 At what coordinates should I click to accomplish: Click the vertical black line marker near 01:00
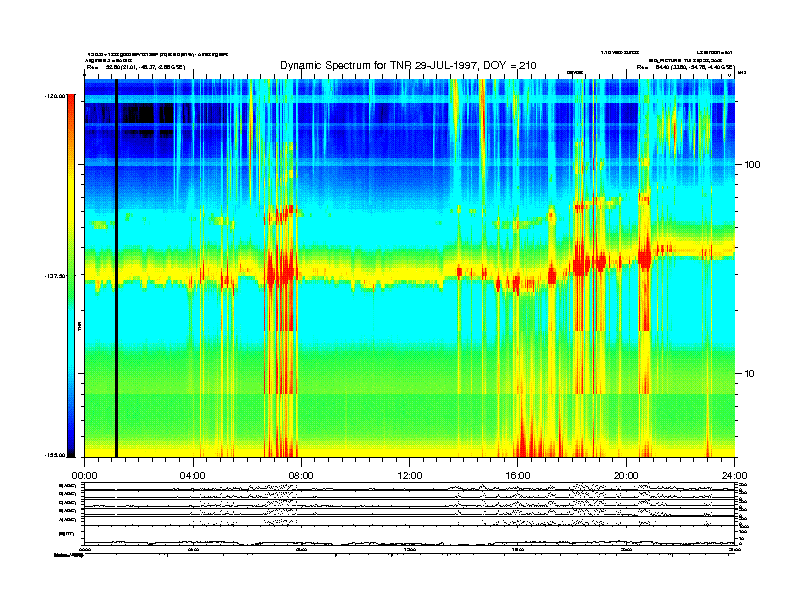[x=116, y=268]
